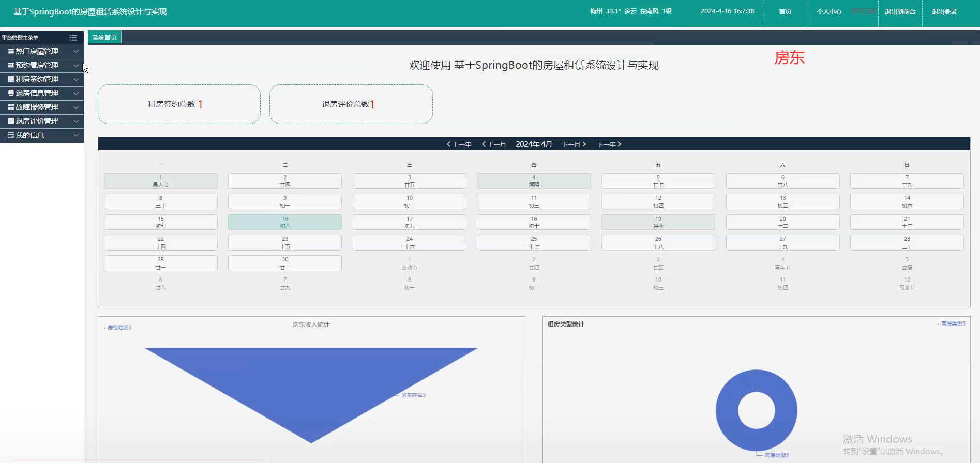Click the 预约看房管理 list icon
The image size is (980, 463).
[x=11, y=65]
